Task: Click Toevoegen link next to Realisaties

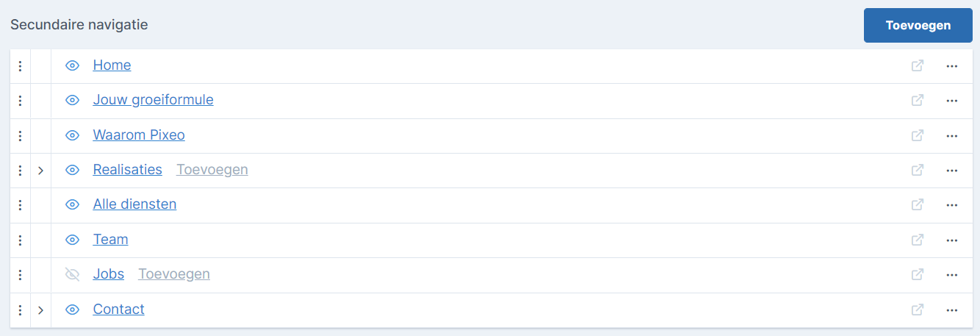Action: click(x=212, y=170)
